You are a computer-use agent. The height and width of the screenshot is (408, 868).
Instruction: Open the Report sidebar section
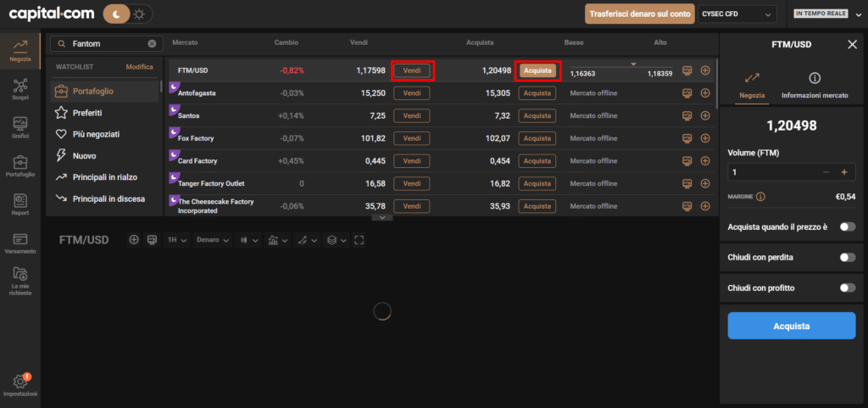coord(20,204)
